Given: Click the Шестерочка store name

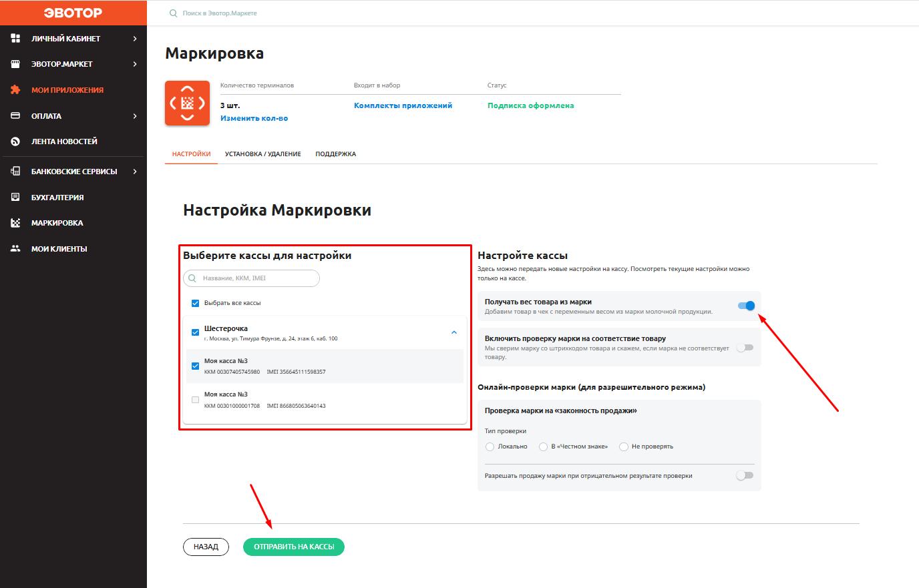Looking at the screenshot, I should (x=226, y=328).
